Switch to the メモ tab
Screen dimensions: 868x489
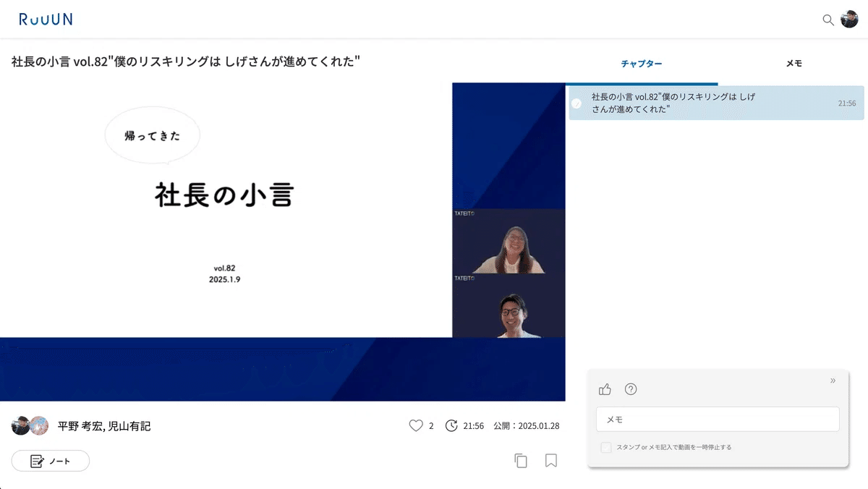[794, 64]
